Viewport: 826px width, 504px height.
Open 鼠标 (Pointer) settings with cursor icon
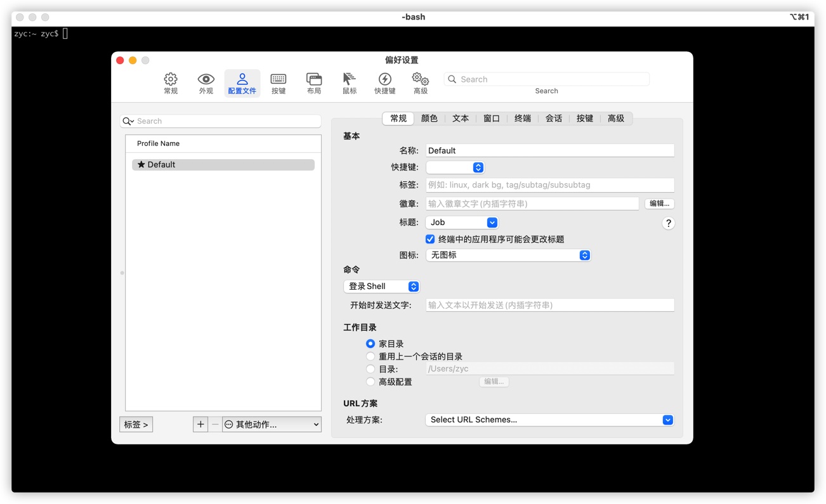click(x=348, y=83)
